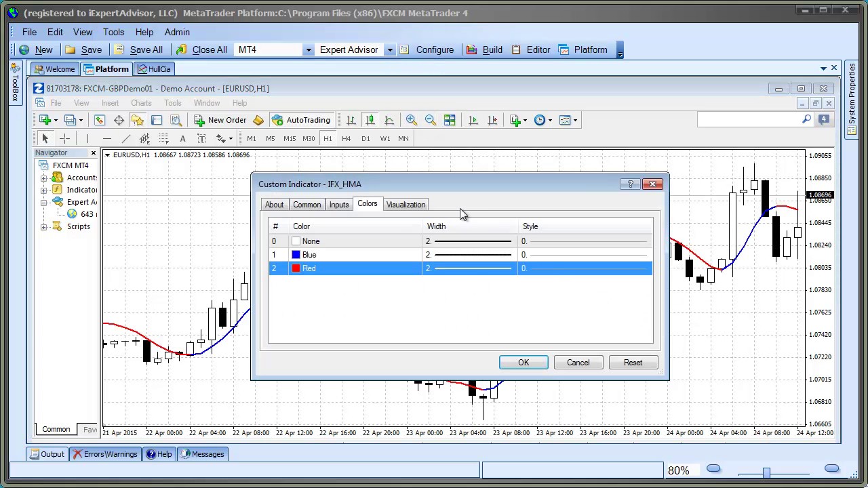Switch timeframe to W1
868x488 pixels.
click(x=384, y=138)
